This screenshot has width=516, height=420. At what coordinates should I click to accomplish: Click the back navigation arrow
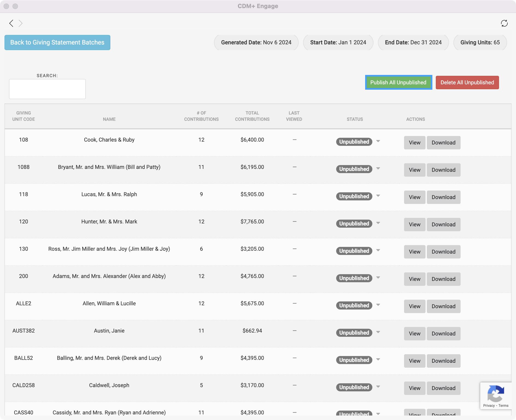11,23
